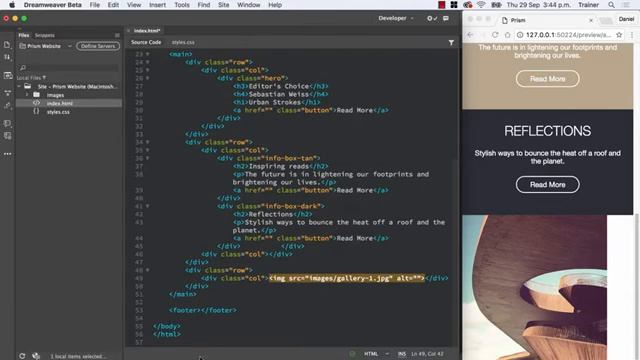Click the Collapse Full Tag sidebar icon
The width and height of the screenshot is (640, 360).
(7, 93)
